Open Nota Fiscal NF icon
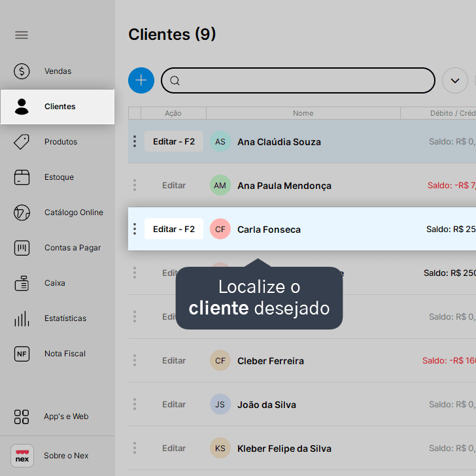The height and width of the screenshot is (476, 476). tap(22, 354)
